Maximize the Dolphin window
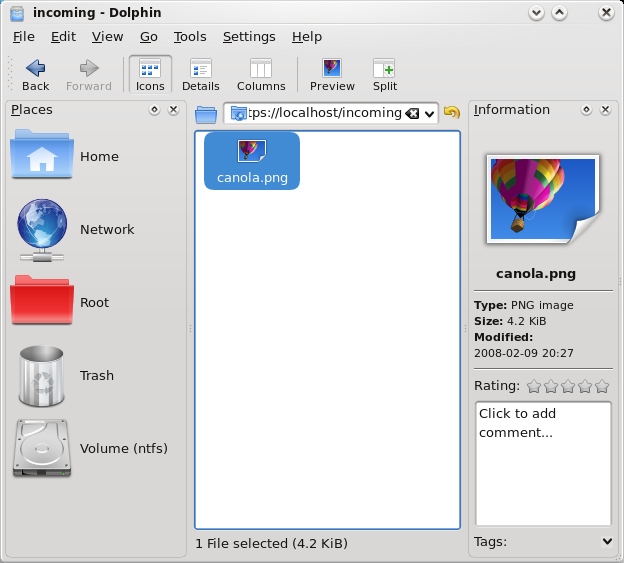Image resolution: width=624 pixels, height=563 pixels. point(559,13)
